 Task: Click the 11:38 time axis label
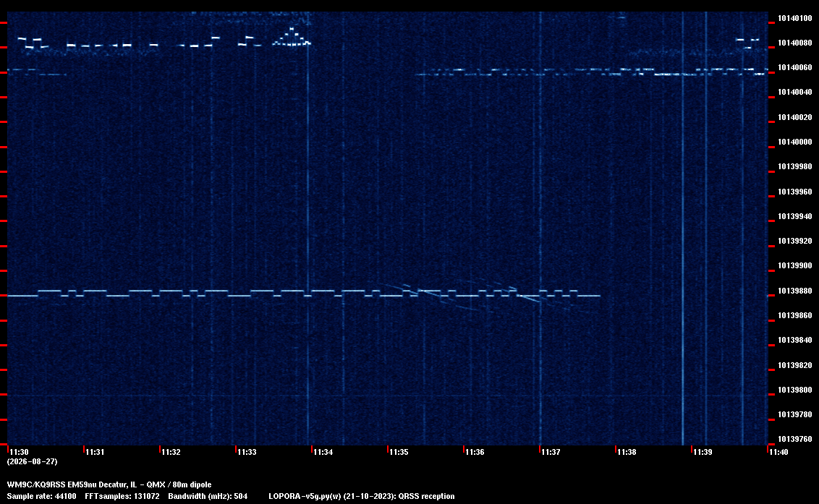pyautogui.click(x=627, y=452)
